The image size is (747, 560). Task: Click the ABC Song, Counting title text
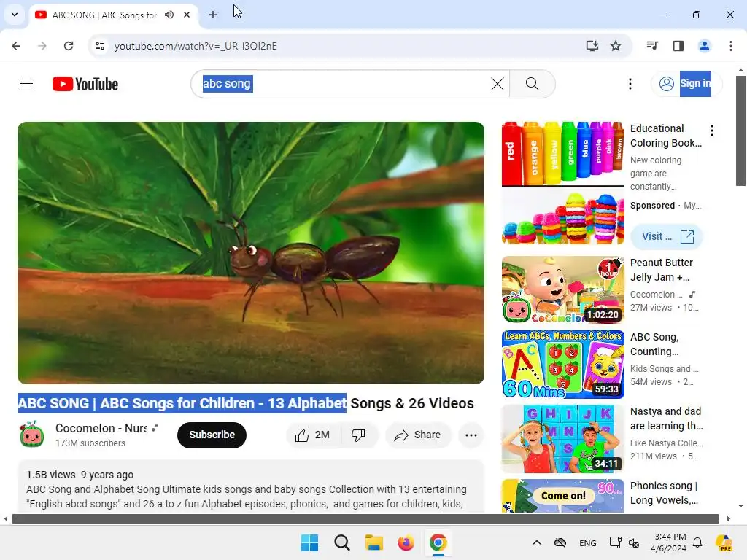(x=654, y=344)
